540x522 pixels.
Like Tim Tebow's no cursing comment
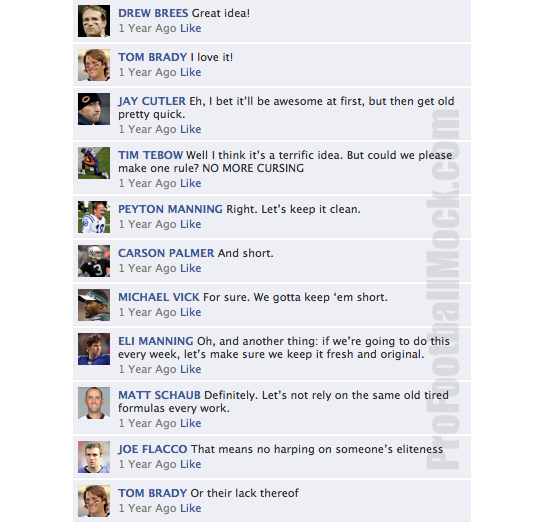tap(190, 183)
